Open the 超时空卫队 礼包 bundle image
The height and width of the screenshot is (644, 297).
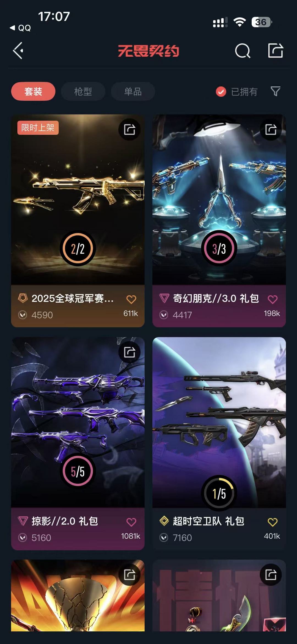click(219, 422)
